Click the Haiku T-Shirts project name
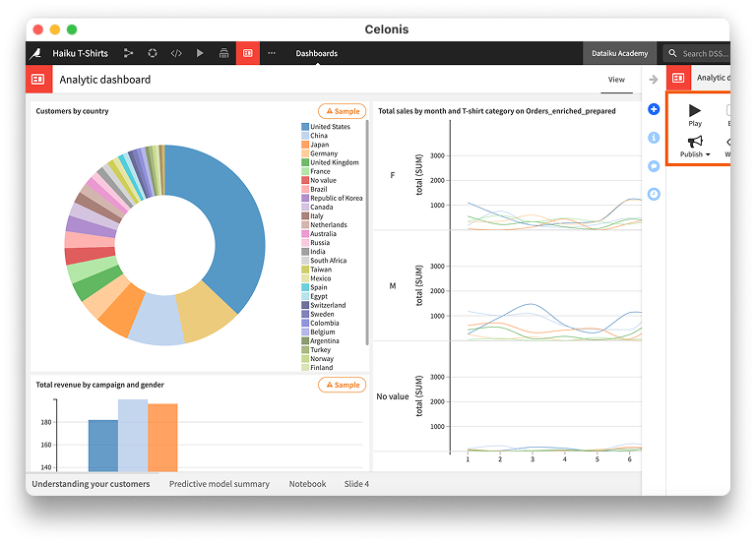 click(x=80, y=53)
